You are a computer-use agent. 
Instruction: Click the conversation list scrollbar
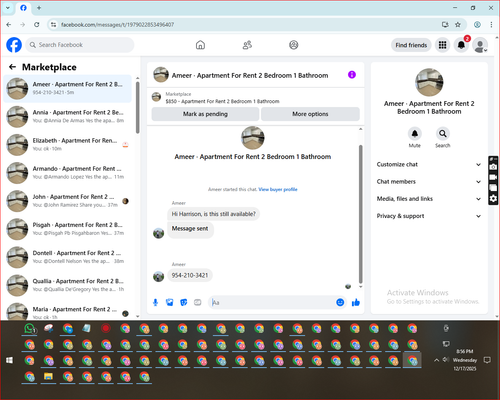(138, 107)
